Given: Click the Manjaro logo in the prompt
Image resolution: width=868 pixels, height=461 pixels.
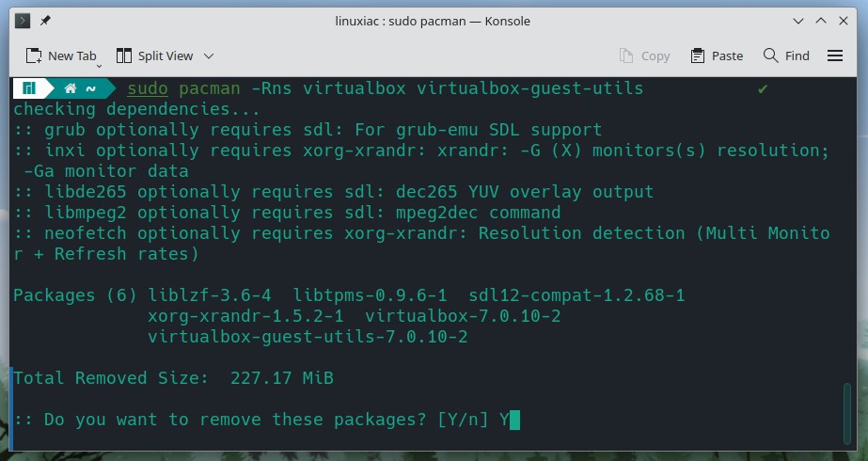Looking at the screenshot, I should tap(29, 88).
